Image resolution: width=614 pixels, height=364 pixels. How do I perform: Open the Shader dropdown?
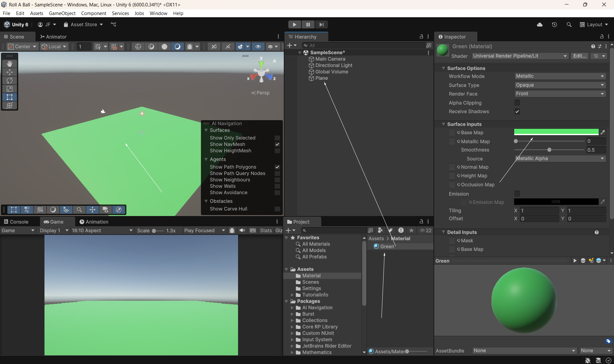tap(520, 56)
